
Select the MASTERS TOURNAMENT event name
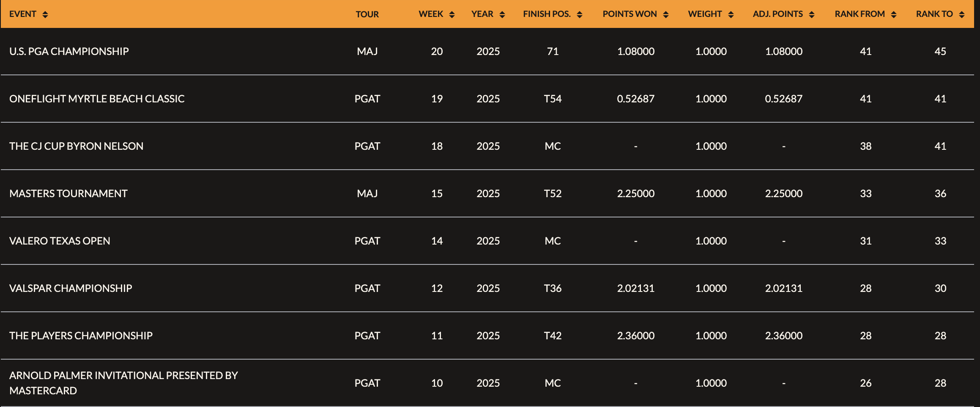point(68,193)
